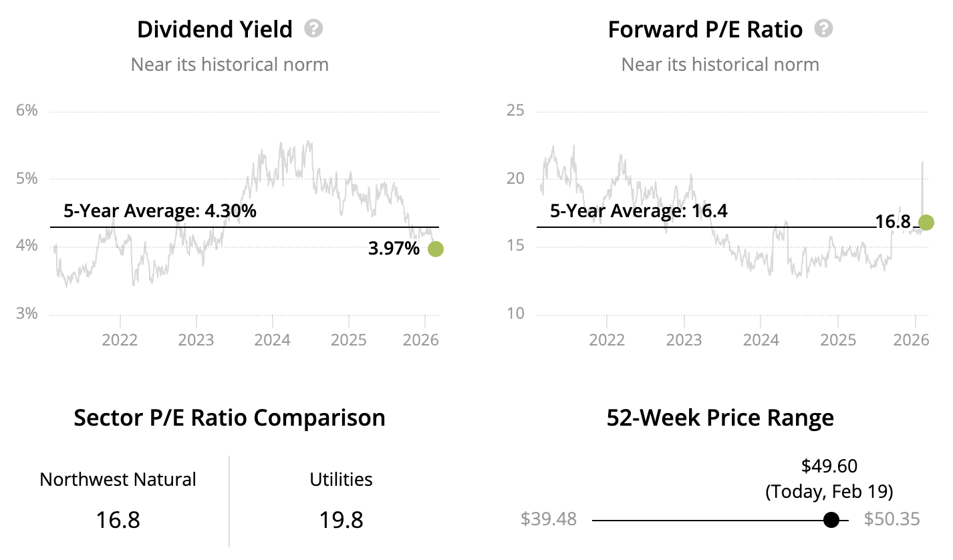
Task: Select the 5-Year Average: 16.4 label
Action: [x=638, y=211]
